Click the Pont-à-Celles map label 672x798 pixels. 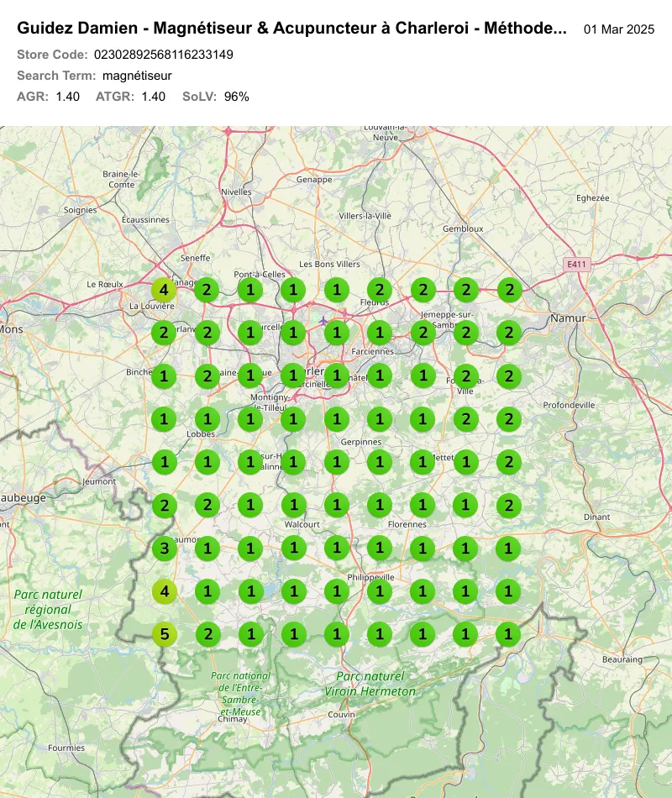pyautogui.click(x=260, y=275)
